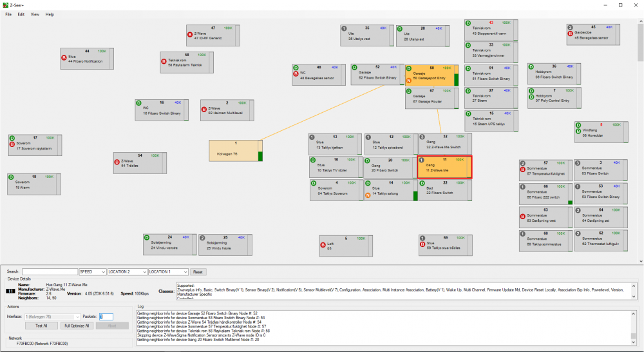Click into the Search text field
Image resolution: width=644 pixels, height=352 pixels.
click(50, 272)
